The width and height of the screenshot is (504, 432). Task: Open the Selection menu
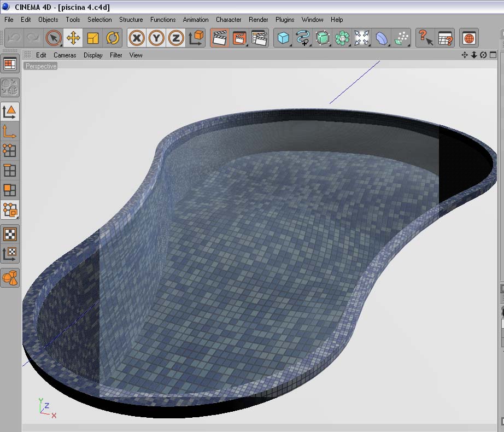[99, 20]
